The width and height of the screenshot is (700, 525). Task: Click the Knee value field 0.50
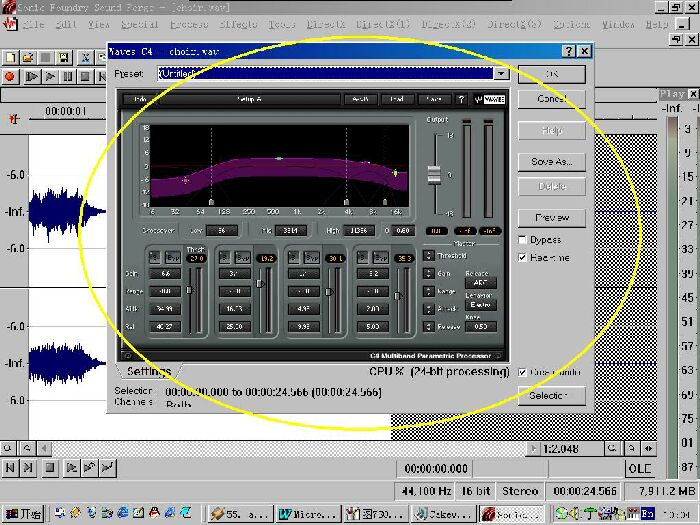(480, 326)
